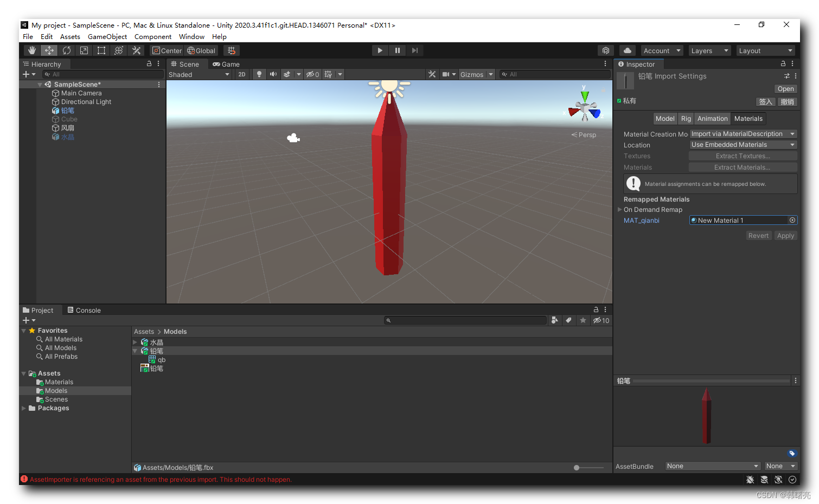The width and height of the screenshot is (819, 504).
Task: Select the Rotate tool
Action: coord(66,50)
